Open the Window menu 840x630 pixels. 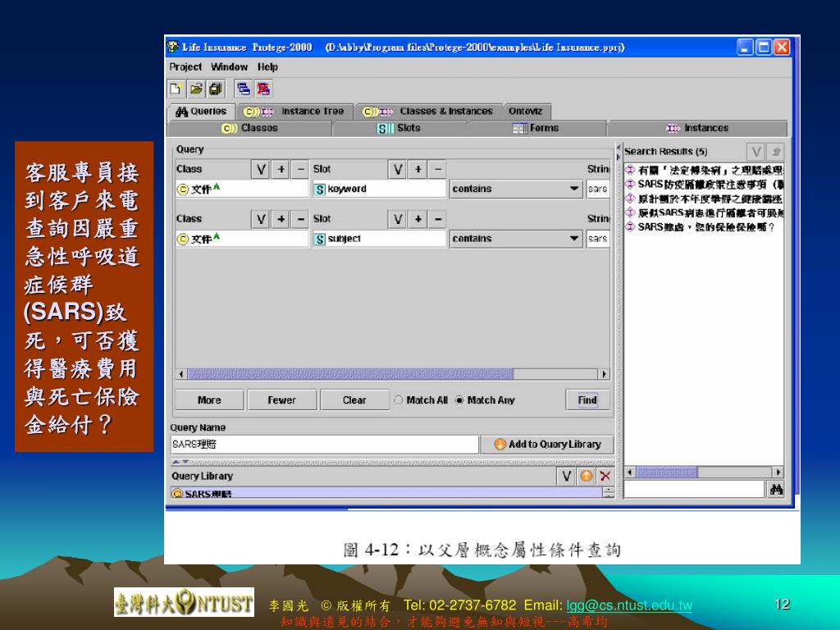click(x=230, y=67)
